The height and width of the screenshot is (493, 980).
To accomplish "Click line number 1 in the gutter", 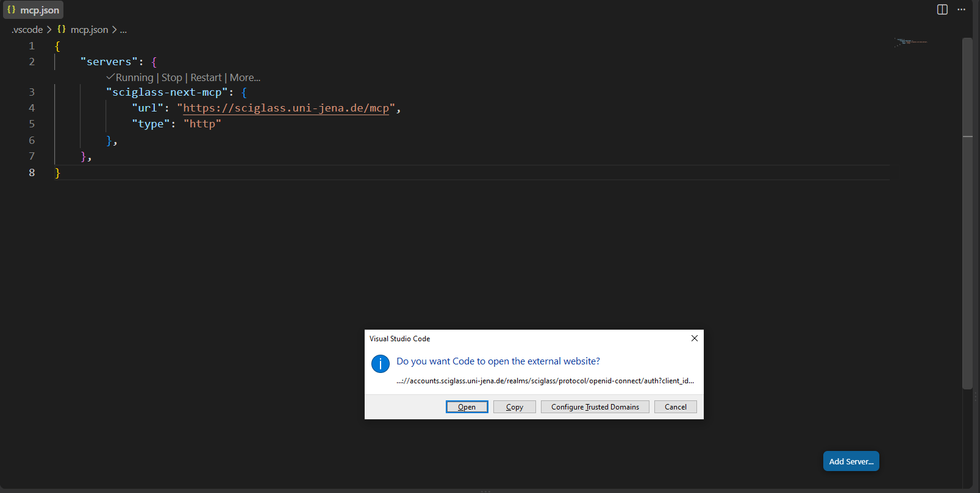I will (x=32, y=46).
